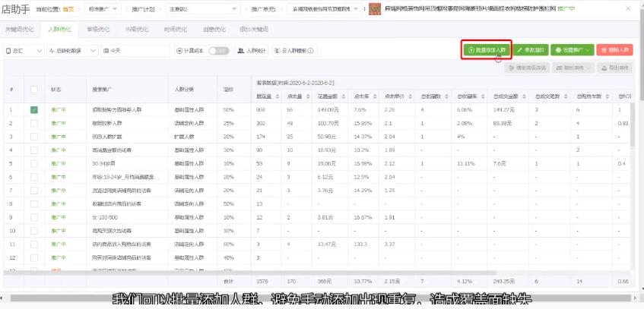
Task: Check the checkbox in row 9
Action: (34, 217)
